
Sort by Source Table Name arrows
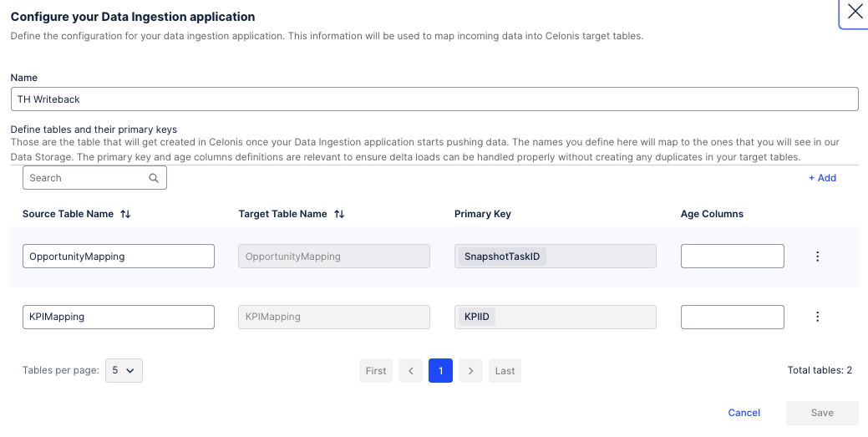point(125,214)
